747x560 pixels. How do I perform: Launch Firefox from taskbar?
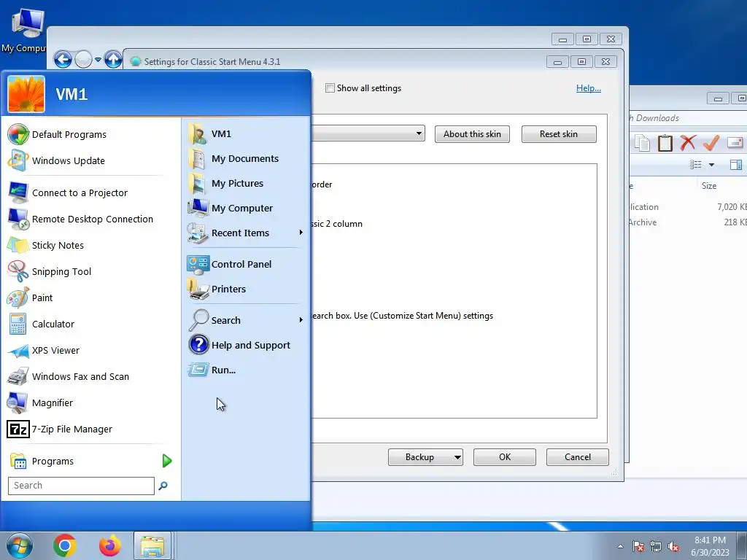pos(110,545)
